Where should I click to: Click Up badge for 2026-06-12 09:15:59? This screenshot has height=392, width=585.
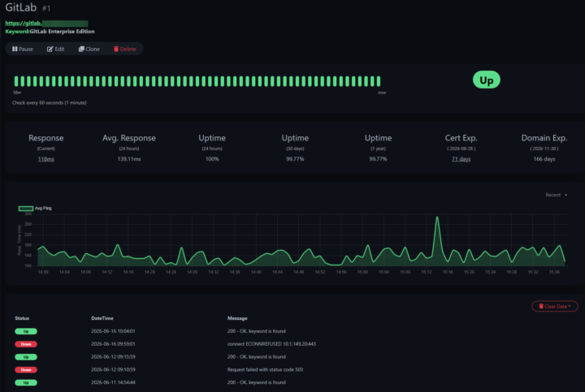(26, 357)
